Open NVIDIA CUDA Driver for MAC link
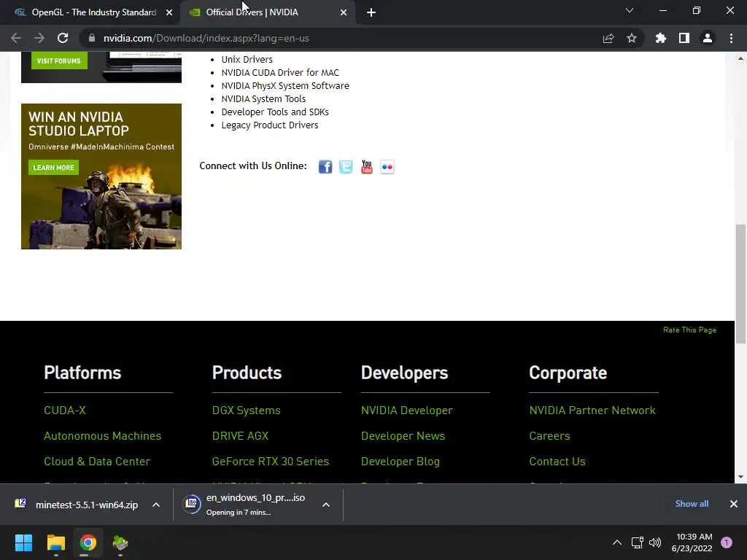The height and width of the screenshot is (560, 747). (280, 72)
